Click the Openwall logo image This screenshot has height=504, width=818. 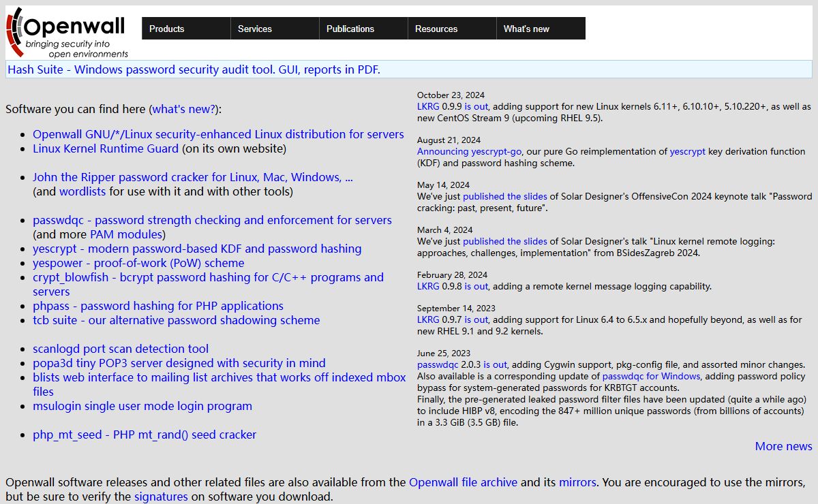tap(67, 32)
